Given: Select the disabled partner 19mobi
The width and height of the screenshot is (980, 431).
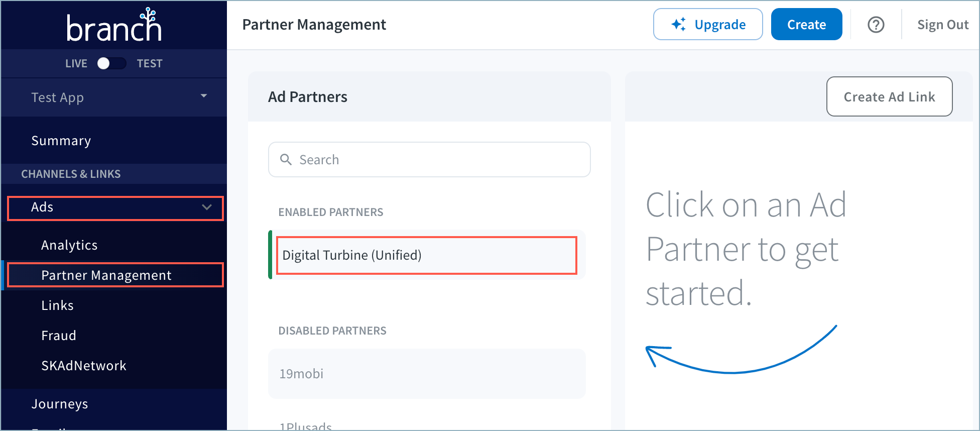Looking at the screenshot, I should [x=427, y=374].
